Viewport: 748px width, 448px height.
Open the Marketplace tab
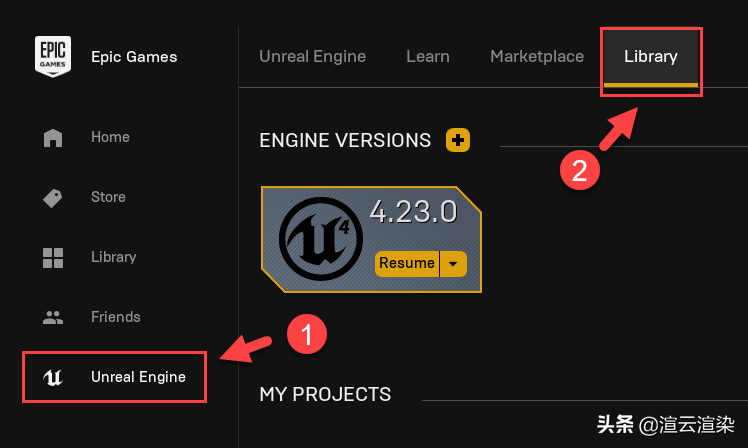coord(537,57)
